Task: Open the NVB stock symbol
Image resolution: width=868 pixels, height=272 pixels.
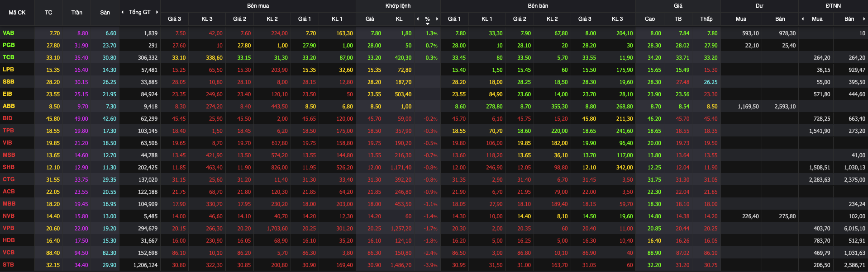Action: (x=9, y=216)
